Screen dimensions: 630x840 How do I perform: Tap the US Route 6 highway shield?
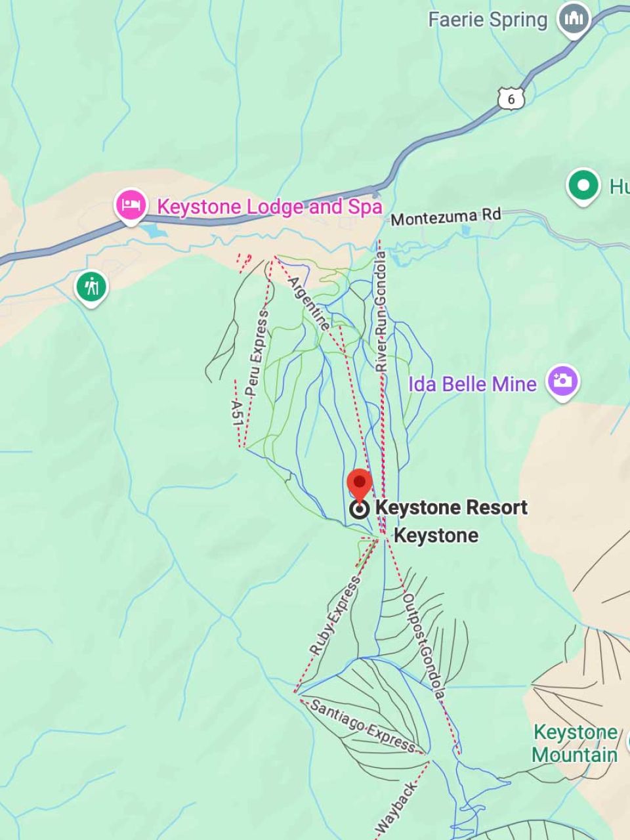(511, 99)
